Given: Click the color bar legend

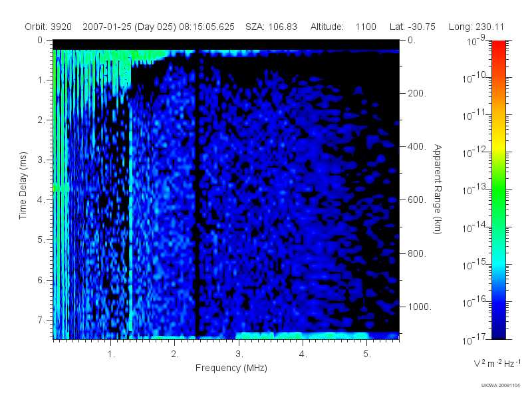Looking at the screenshot, I should tap(498, 190).
